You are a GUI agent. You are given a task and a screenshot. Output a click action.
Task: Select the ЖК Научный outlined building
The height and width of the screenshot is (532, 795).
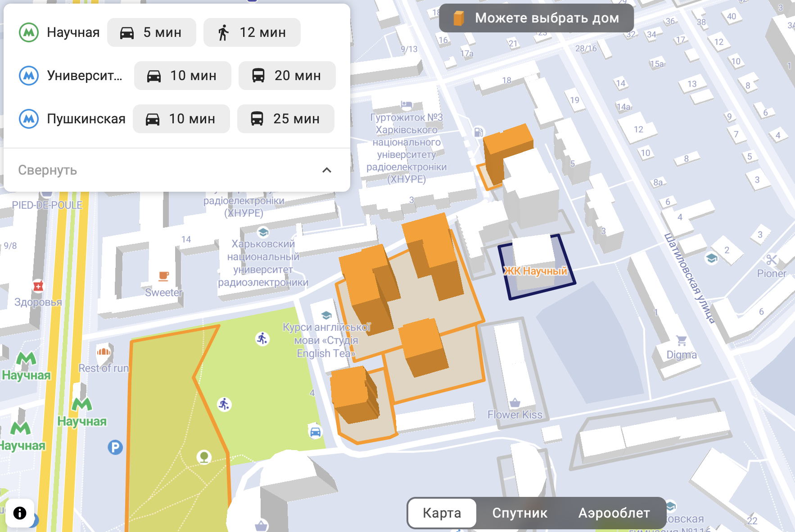(536, 268)
